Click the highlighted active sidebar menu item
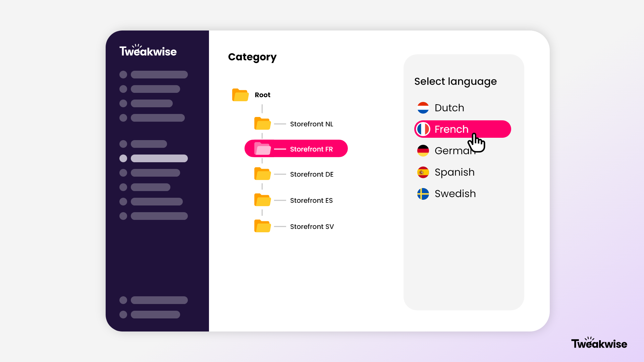 (x=159, y=158)
